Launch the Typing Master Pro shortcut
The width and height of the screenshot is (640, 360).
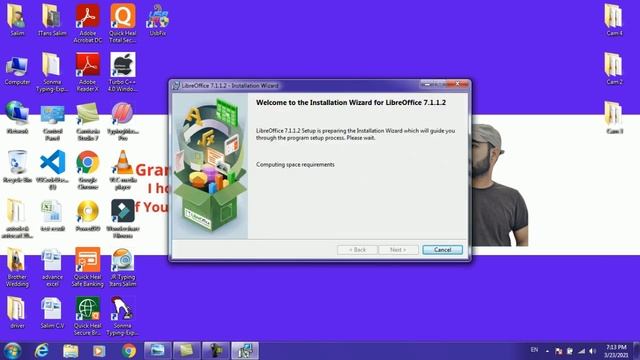[x=122, y=121]
